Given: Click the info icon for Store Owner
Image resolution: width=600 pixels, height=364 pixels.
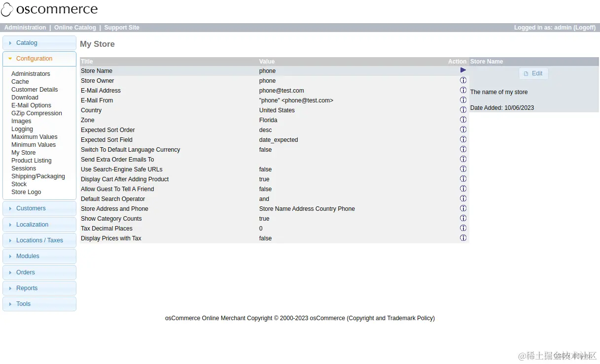Looking at the screenshot, I should point(463,80).
